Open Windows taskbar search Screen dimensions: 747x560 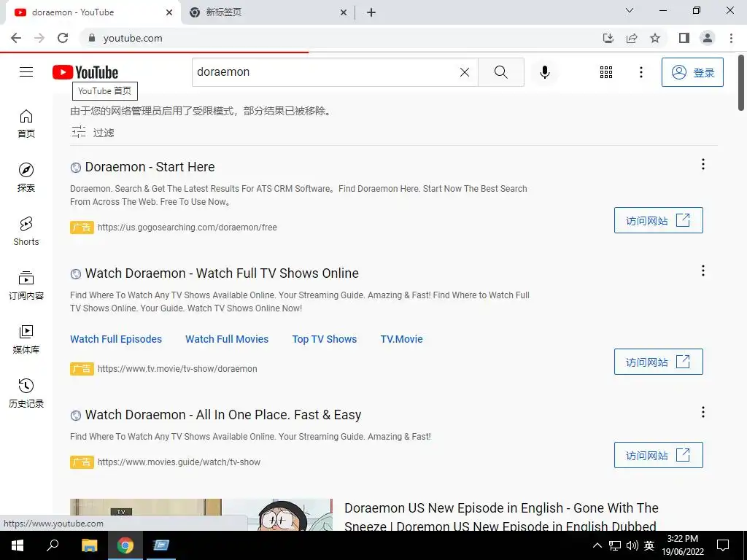pyautogui.click(x=53, y=545)
